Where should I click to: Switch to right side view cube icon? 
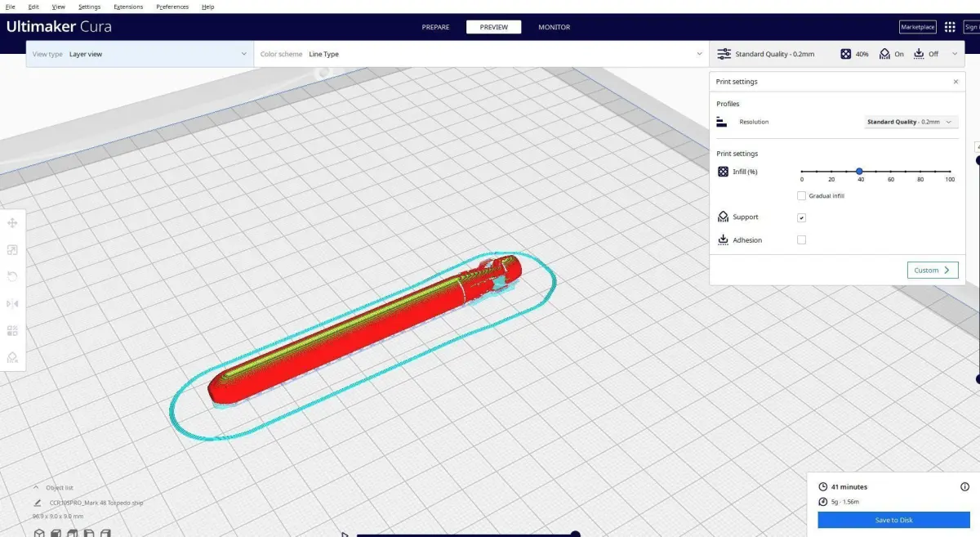(104, 533)
